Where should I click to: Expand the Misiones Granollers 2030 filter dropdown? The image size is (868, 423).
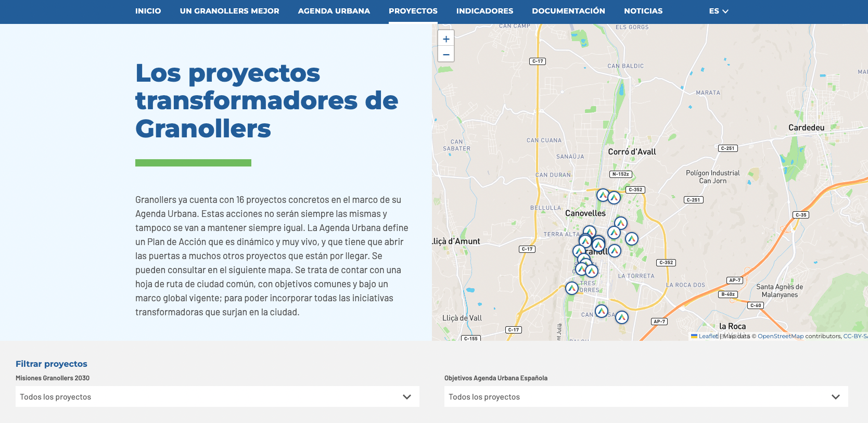[x=217, y=396]
